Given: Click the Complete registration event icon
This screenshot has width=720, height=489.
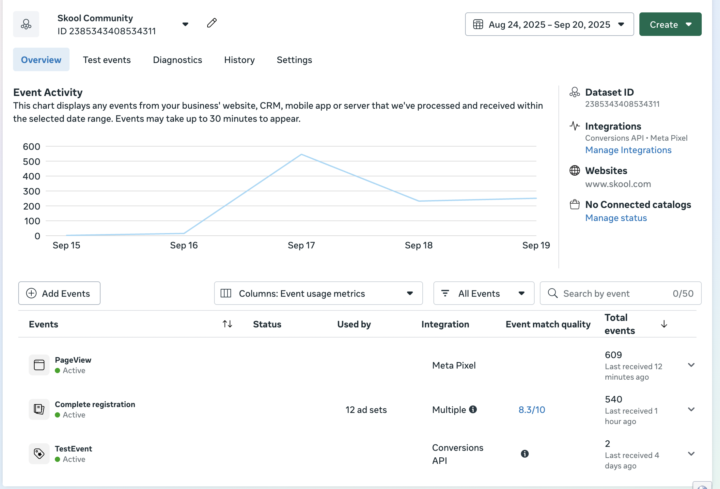Looking at the screenshot, I should pyautogui.click(x=39, y=409).
